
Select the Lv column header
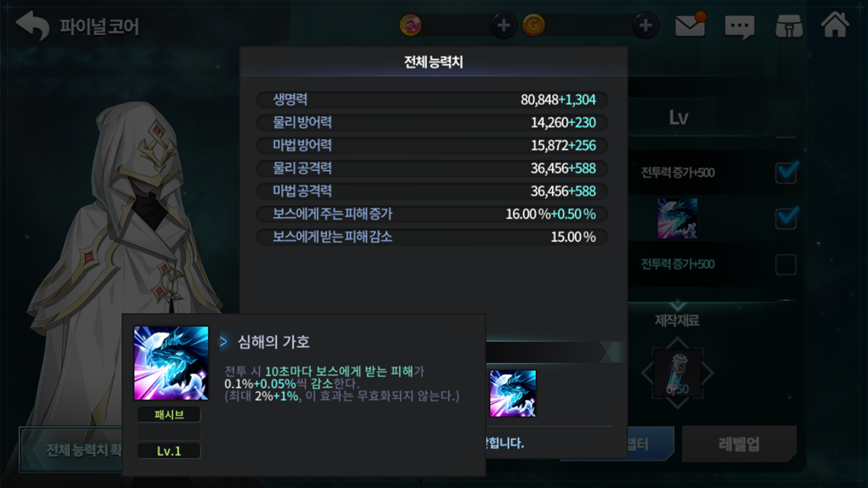click(x=678, y=117)
